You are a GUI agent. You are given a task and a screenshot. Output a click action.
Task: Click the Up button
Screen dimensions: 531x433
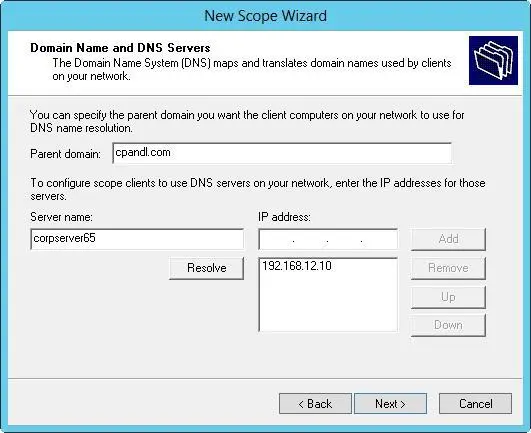448,297
